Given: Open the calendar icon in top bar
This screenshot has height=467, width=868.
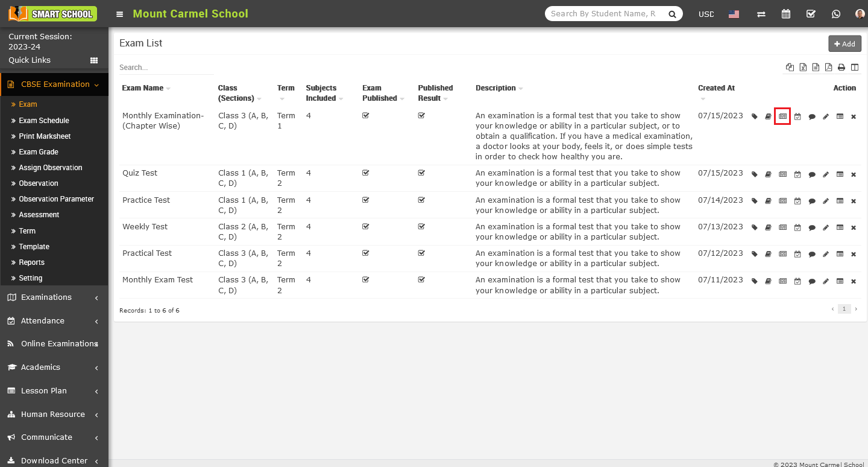Looking at the screenshot, I should click(786, 14).
